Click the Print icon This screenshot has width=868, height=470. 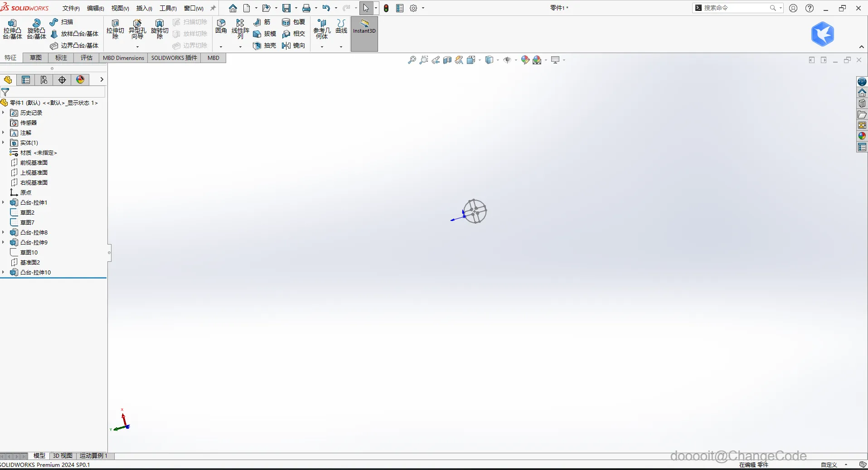306,8
